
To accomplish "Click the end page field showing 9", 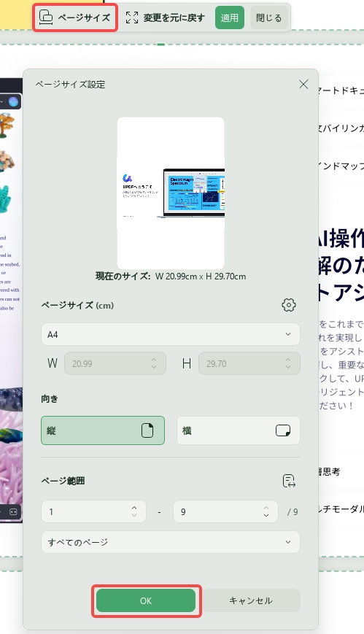I will pos(225,511).
